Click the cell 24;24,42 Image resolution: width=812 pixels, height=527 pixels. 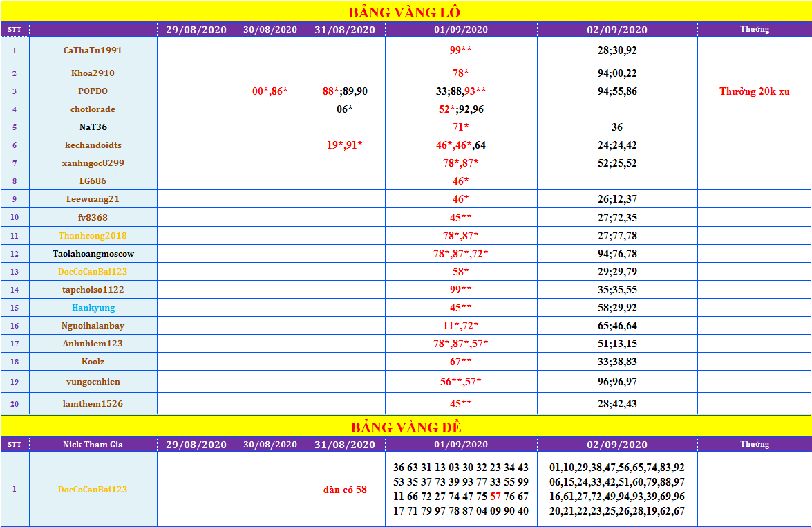click(x=617, y=145)
